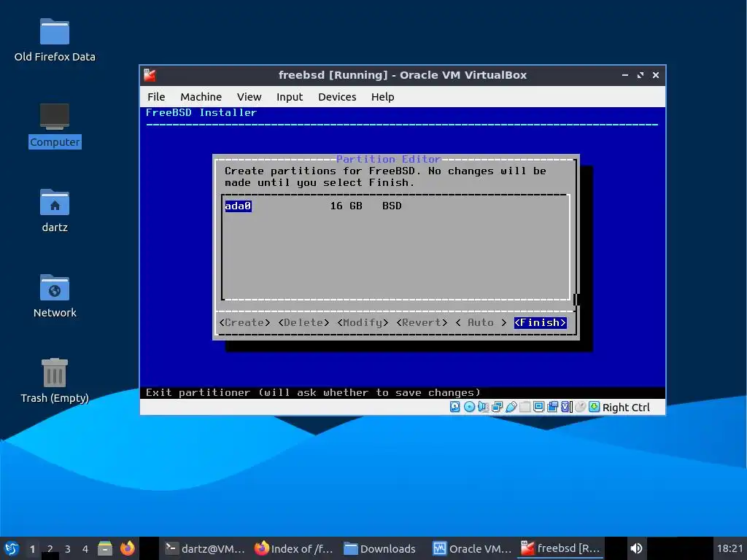Launch Firefox from the panel quick-launch
This screenshot has height=560, width=747.
point(127,548)
